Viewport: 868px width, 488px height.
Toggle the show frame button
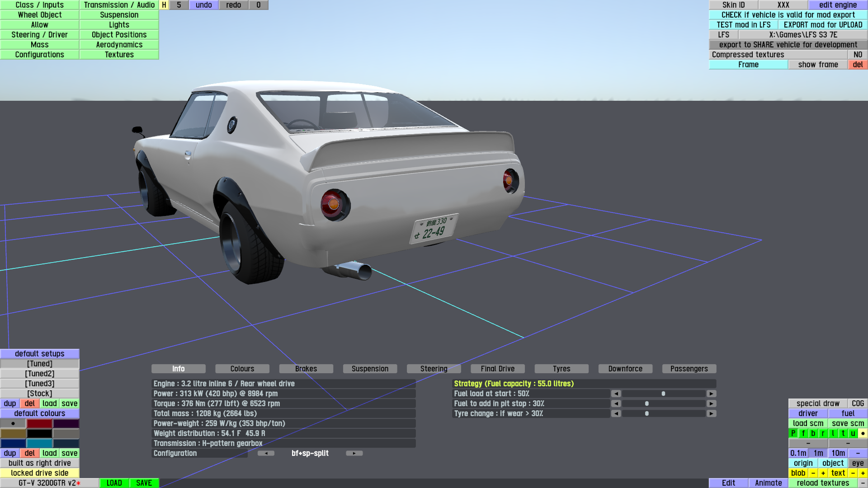818,65
